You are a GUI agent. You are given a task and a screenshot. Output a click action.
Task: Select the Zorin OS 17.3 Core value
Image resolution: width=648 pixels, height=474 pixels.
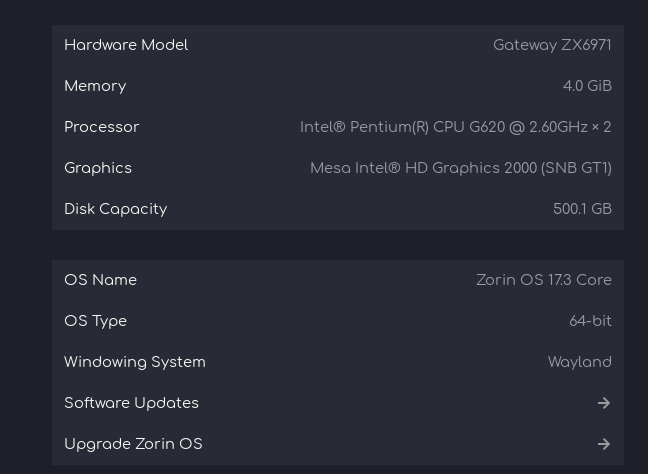543,280
